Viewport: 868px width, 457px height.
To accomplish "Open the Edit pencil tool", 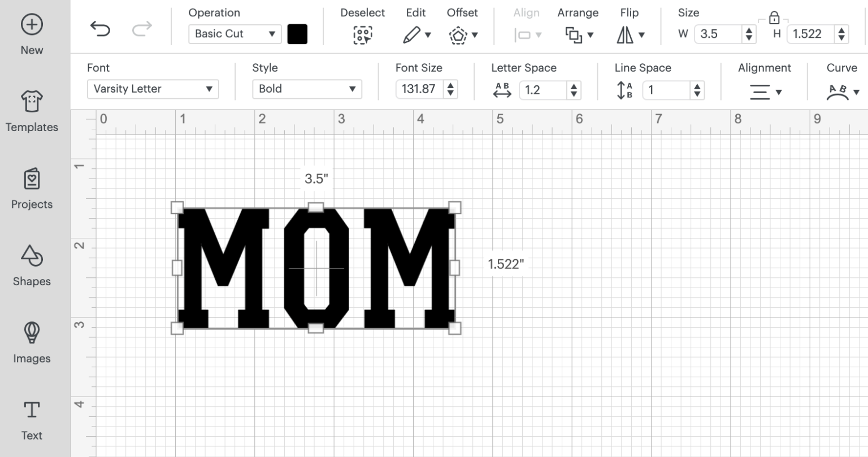I will tap(416, 35).
